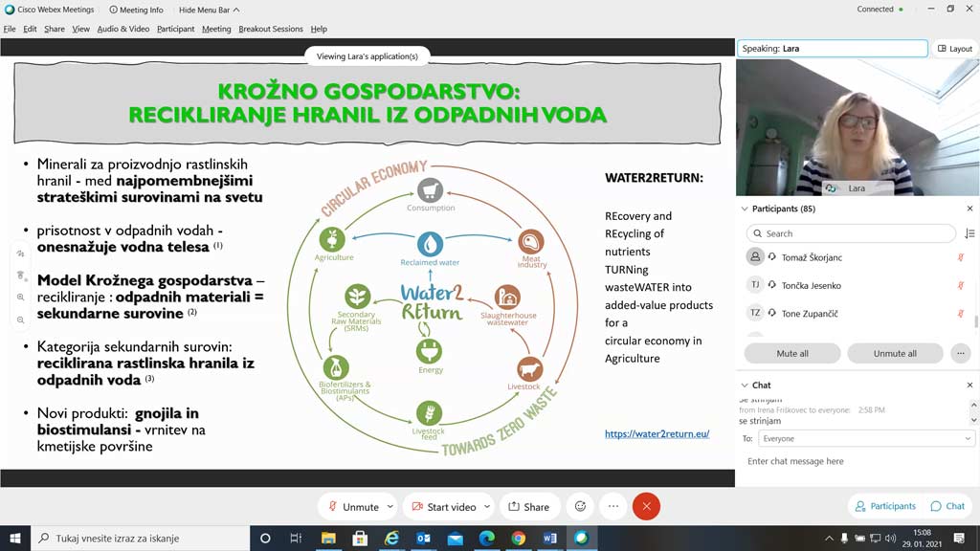Click the Windows taskbar search box
Image resolution: width=980 pixels, height=551 pixels.
140,538
